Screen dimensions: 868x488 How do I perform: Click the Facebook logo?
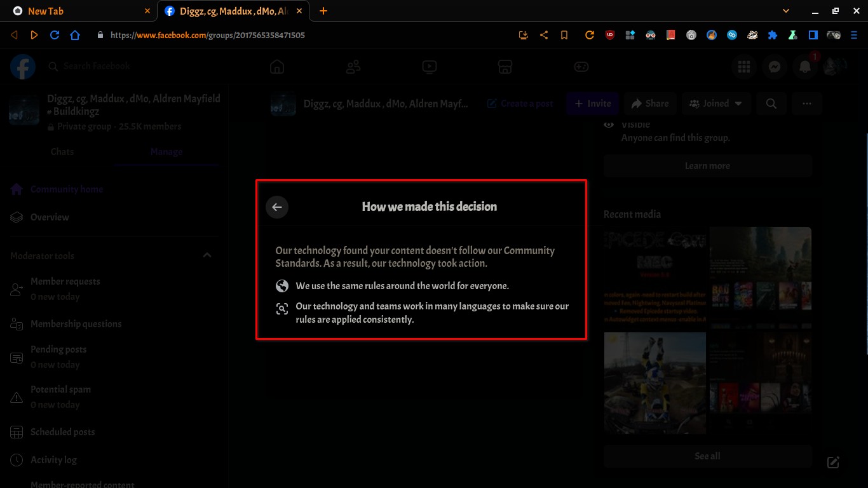pyautogui.click(x=23, y=67)
